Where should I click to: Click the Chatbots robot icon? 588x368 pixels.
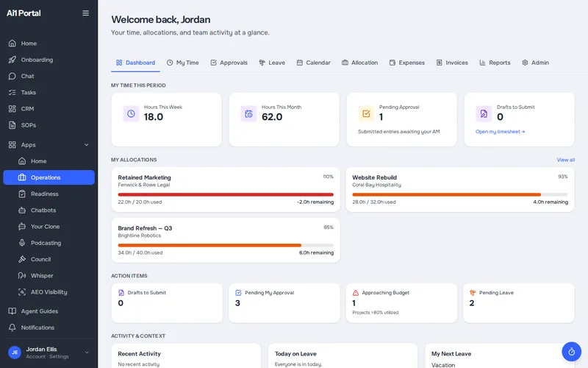click(22, 210)
